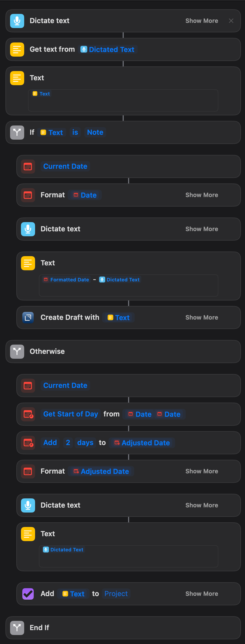Expand Show More on Add Text to Project
This screenshot has width=245, height=644.
tap(202, 594)
